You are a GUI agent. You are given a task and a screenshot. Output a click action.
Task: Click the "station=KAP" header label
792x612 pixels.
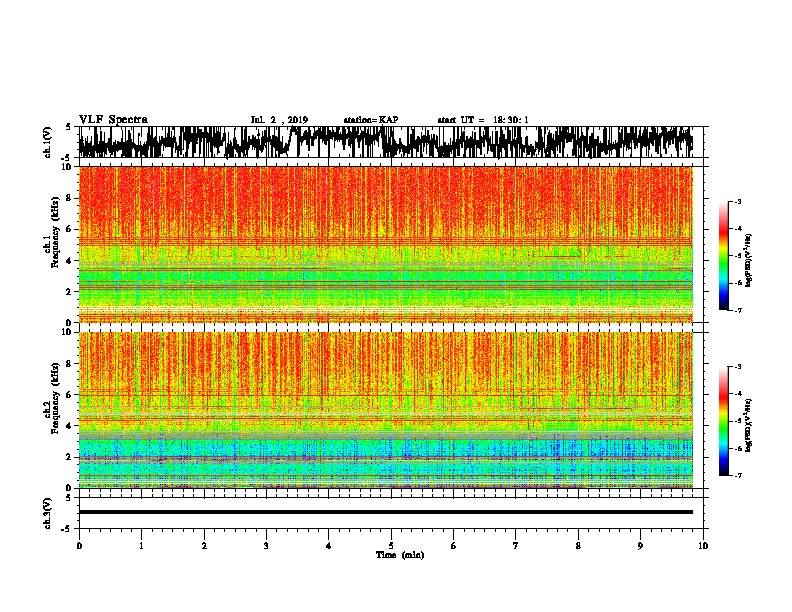(x=371, y=120)
